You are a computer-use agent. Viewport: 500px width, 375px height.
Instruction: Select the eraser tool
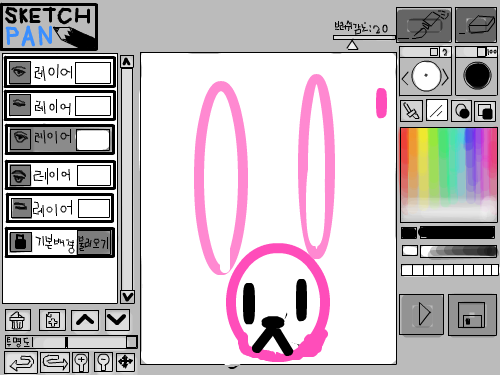pos(476,25)
